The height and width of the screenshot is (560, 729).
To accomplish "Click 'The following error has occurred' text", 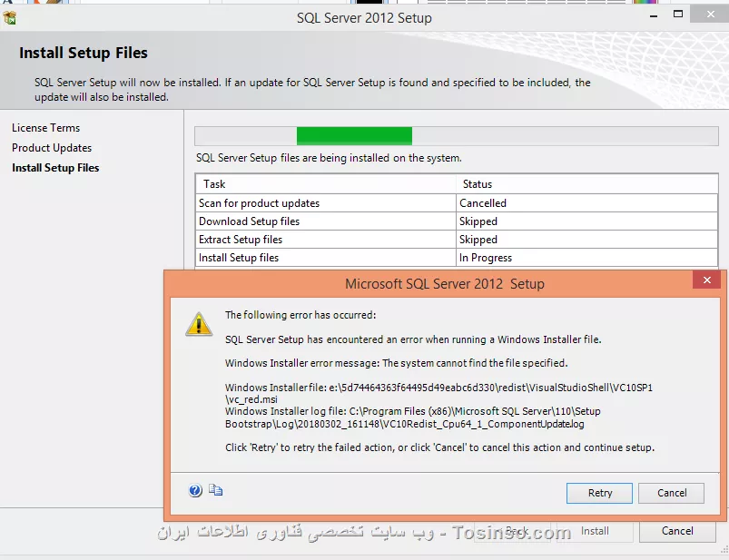I will (x=300, y=315).
